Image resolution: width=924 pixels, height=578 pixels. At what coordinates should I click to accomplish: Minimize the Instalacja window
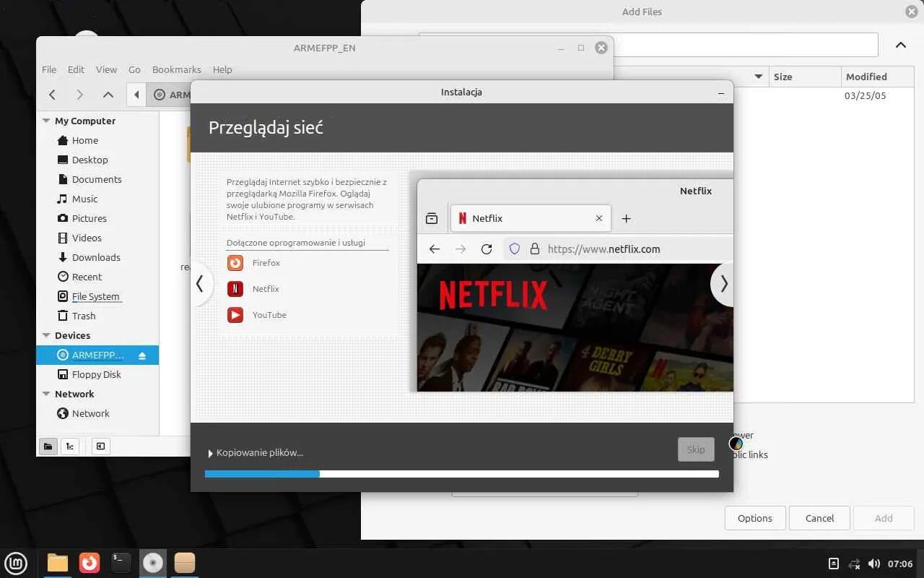click(720, 92)
